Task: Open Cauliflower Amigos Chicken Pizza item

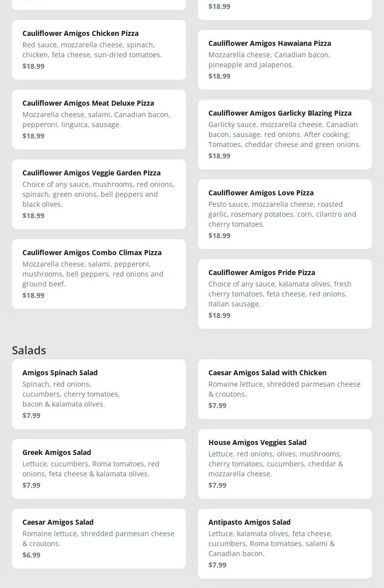Action: coord(99,50)
